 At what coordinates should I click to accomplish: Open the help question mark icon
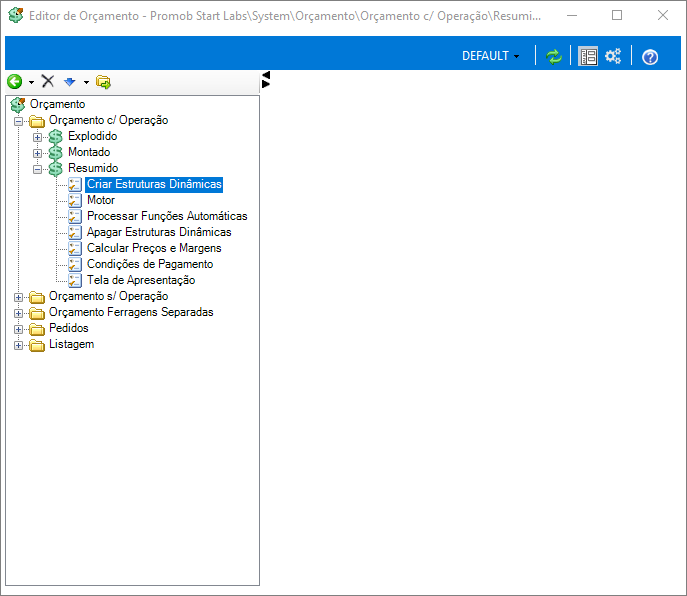click(650, 57)
